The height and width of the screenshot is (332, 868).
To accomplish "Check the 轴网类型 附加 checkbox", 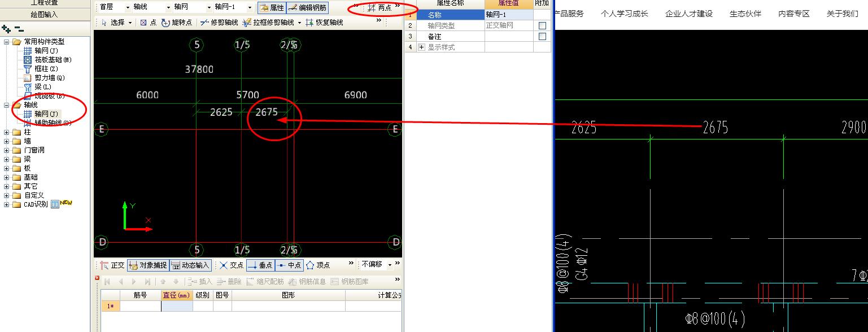I will (542, 25).
